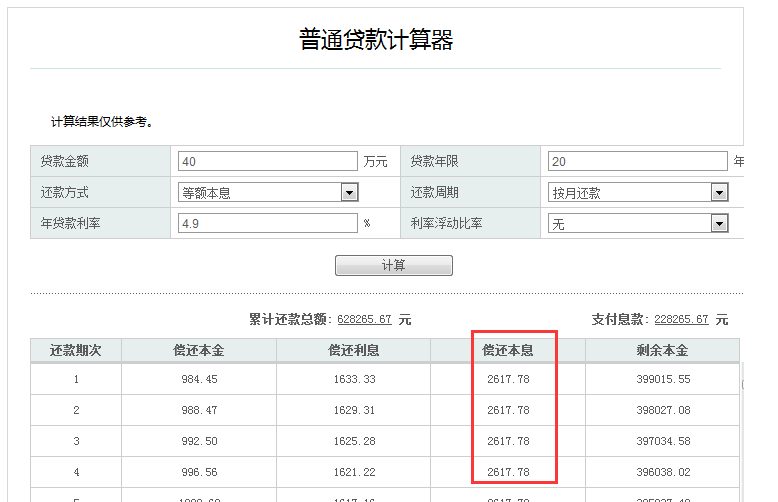Viewport: 778px width, 502px height.
Task: Click the 剩余本金 column header
Action: point(663,351)
